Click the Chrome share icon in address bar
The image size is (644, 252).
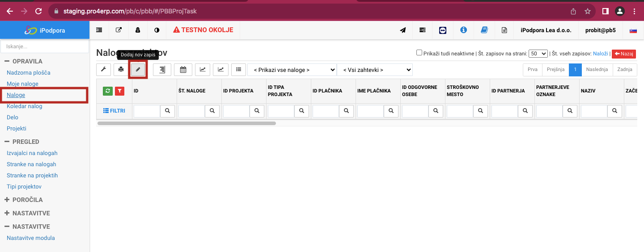[x=573, y=11]
